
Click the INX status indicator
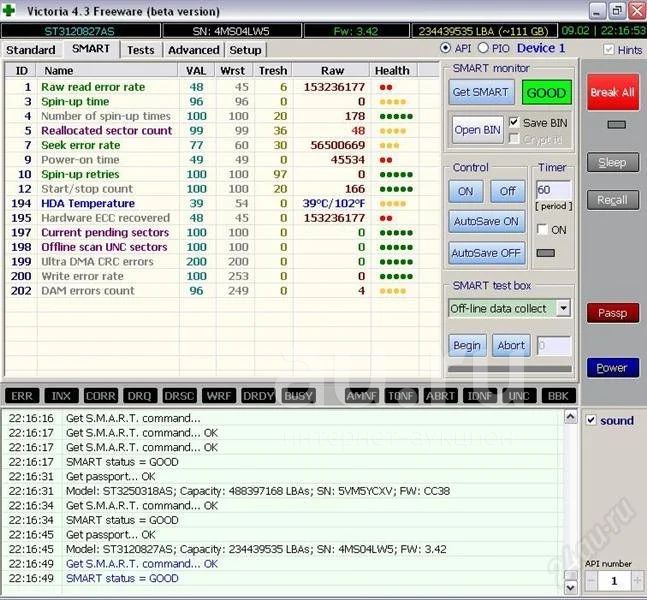[61, 396]
